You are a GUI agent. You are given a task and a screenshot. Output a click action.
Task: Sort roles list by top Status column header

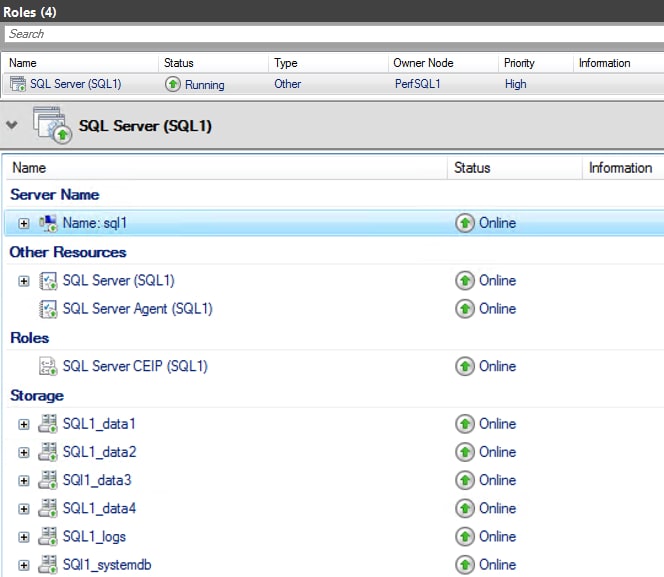[x=214, y=63]
